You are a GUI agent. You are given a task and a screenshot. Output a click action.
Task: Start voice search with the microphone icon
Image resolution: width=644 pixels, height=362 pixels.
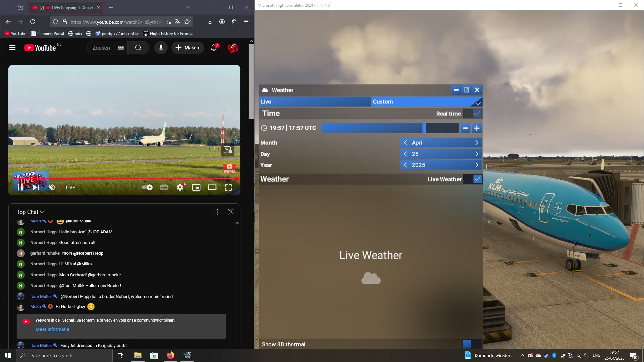[161, 48]
